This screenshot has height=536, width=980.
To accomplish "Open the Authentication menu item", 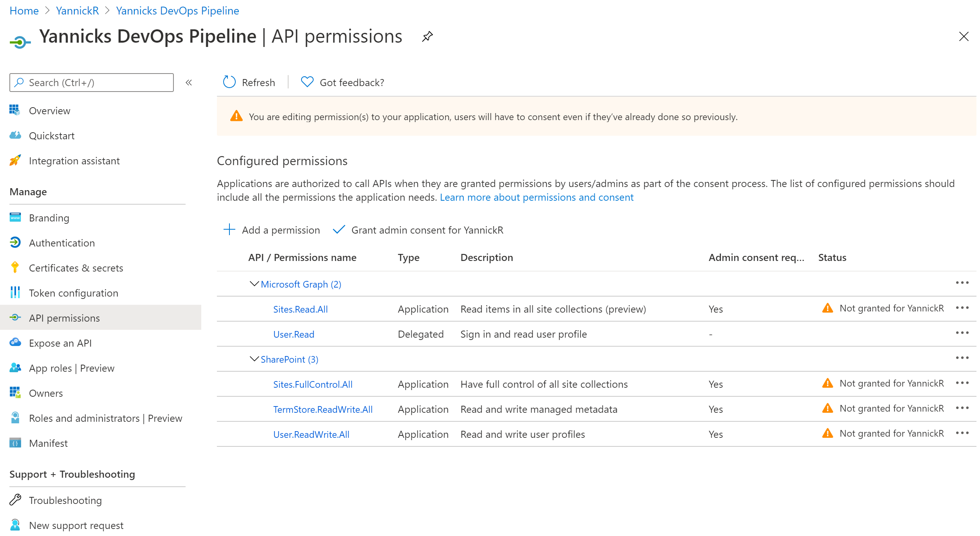I will [62, 243].
